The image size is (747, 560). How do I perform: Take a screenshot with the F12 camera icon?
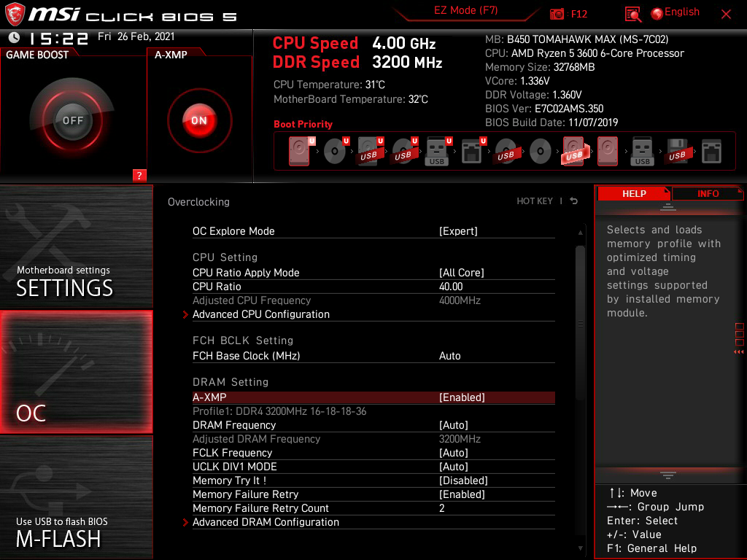coord(557,14)
